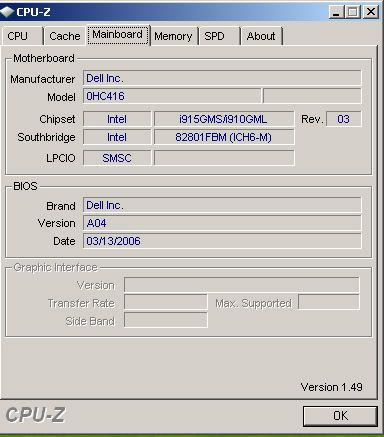This screenshot has width=384, height=437.
Task: Open the Cache tab
Action: [65, 36]
